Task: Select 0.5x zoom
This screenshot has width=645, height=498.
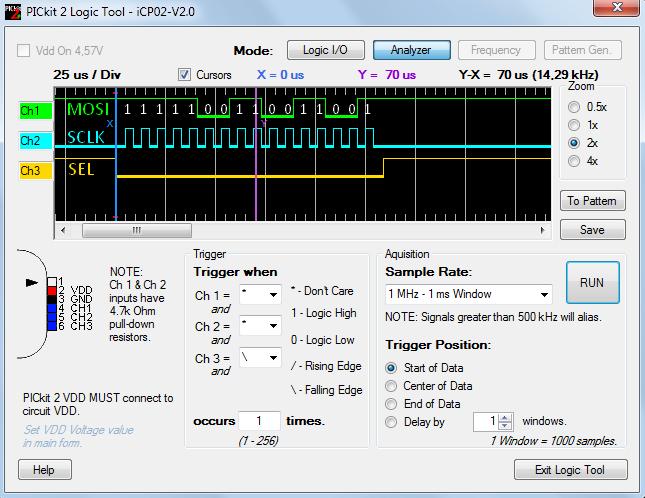Action: (x=574, y=107)
